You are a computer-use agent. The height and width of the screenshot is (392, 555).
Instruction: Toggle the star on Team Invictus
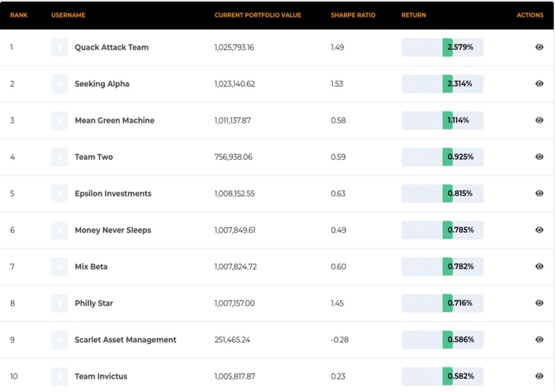pos(59,376)
